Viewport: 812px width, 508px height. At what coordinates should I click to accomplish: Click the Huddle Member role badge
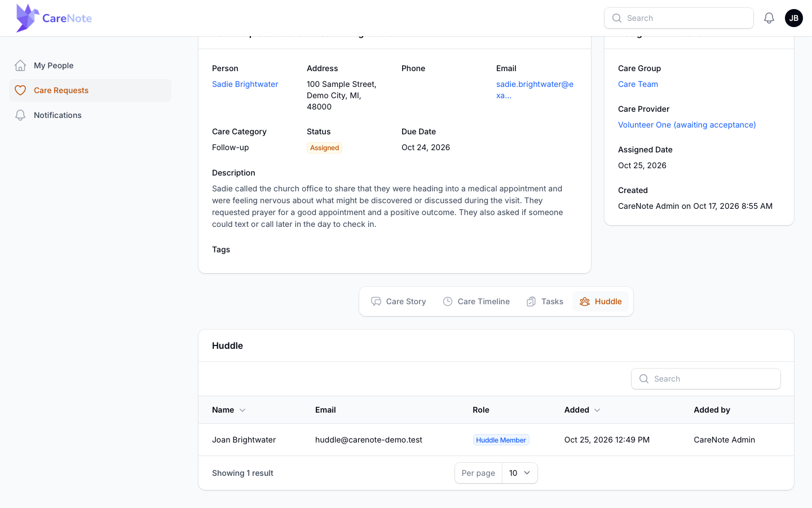pos(501,440)
